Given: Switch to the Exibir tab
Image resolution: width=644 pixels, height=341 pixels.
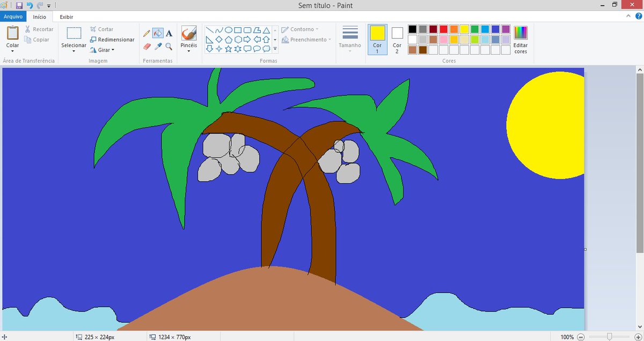Looking at the screenshot, I should tap(67, 17).
